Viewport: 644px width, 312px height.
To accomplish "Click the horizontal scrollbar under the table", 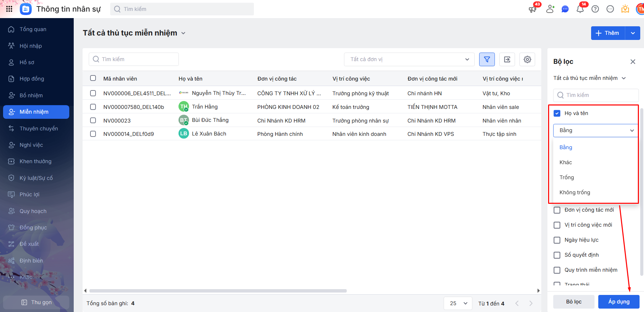I will coord(218,291).
